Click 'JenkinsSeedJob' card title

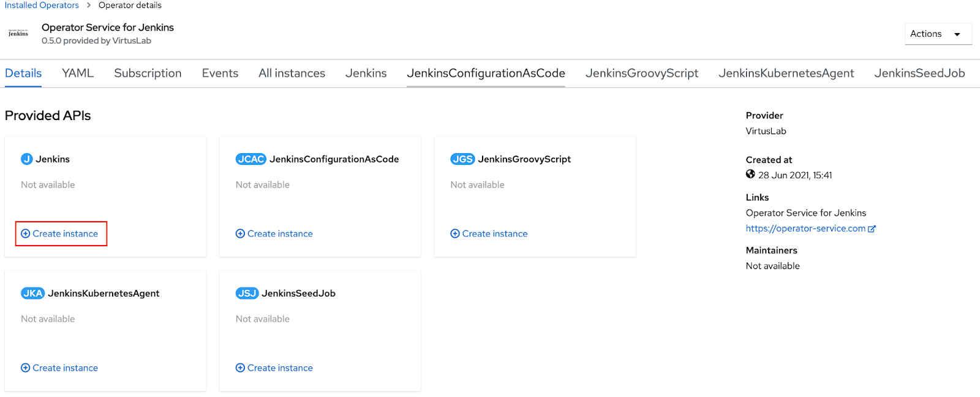click(298, 293)
